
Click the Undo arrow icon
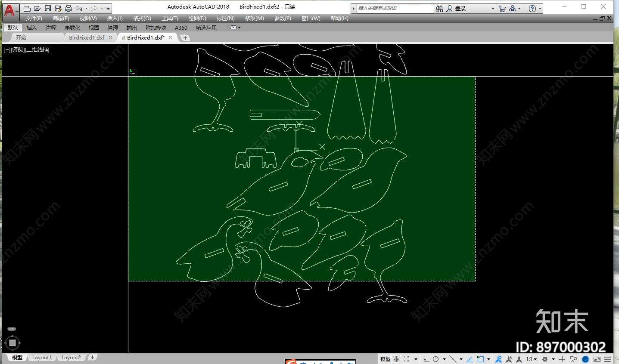tap(79, 8)
